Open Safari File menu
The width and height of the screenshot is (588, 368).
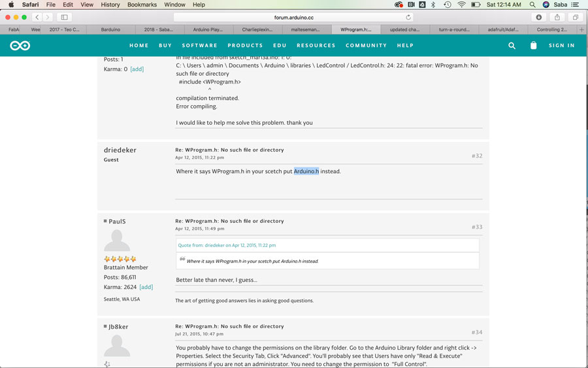50,5
